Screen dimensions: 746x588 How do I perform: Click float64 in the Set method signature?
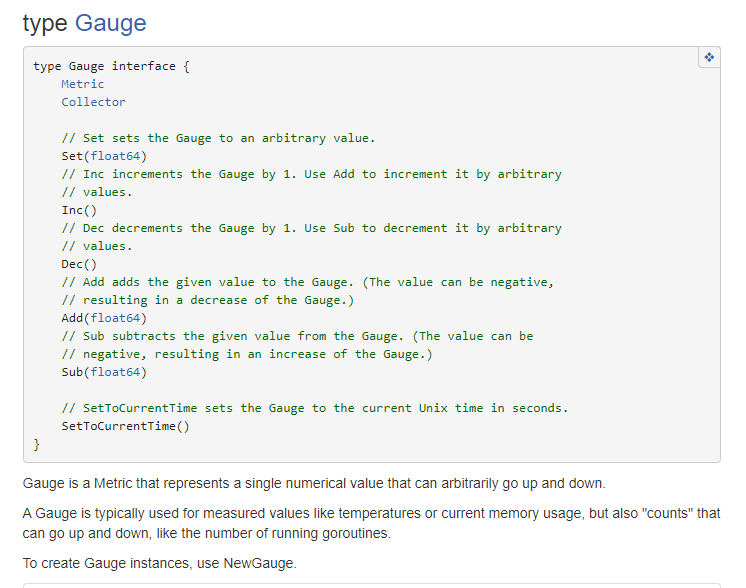coord(115,156)
